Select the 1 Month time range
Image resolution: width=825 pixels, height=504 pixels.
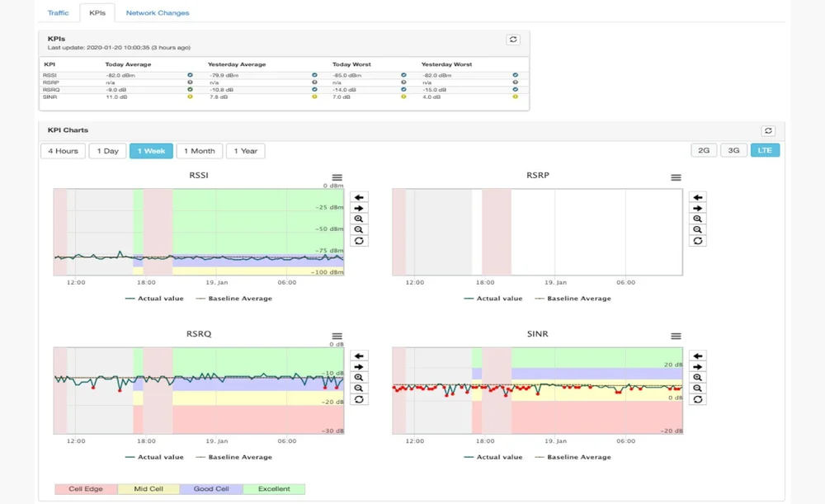click(x=198, y=150)
